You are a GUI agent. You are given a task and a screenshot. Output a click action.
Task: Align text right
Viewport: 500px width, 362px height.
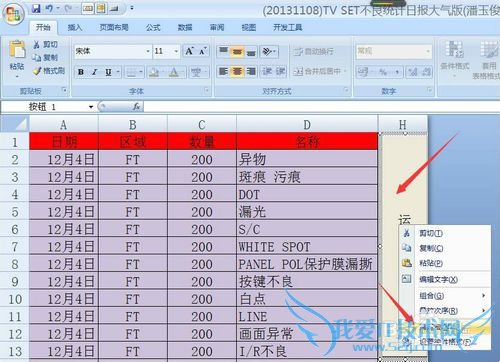(251, 71)
